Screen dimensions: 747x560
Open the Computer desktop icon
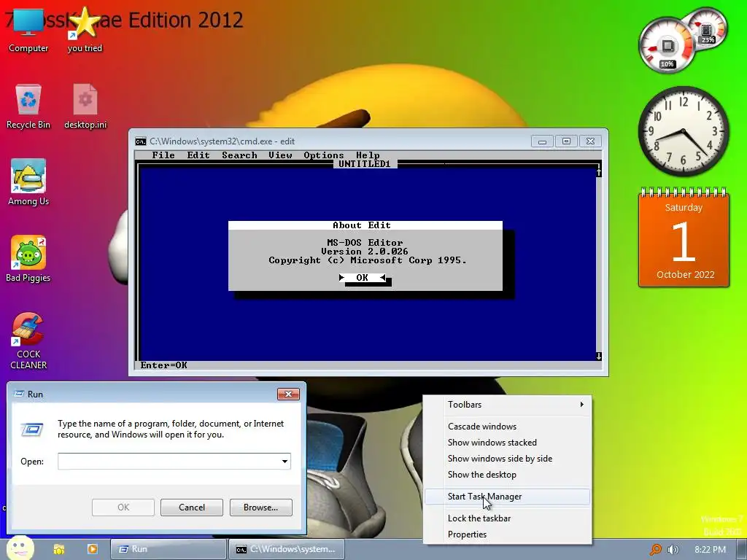(28, 30)
